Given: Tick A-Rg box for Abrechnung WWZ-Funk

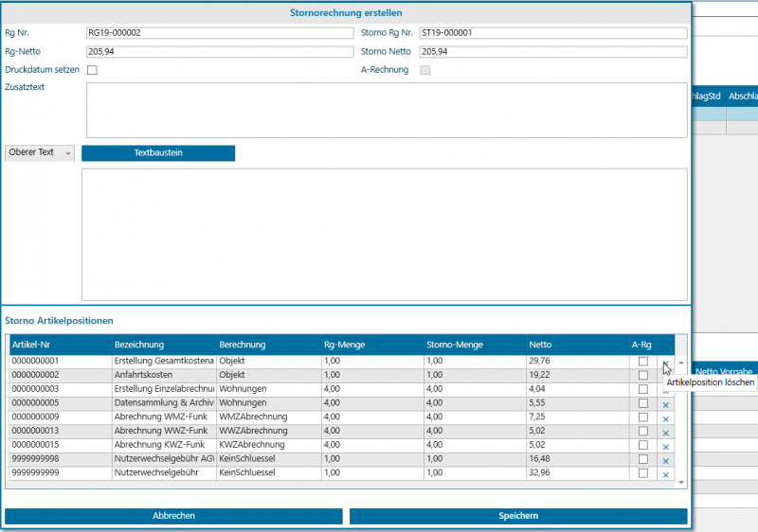Looking at the screenshot, I should [x=643, y=431].
